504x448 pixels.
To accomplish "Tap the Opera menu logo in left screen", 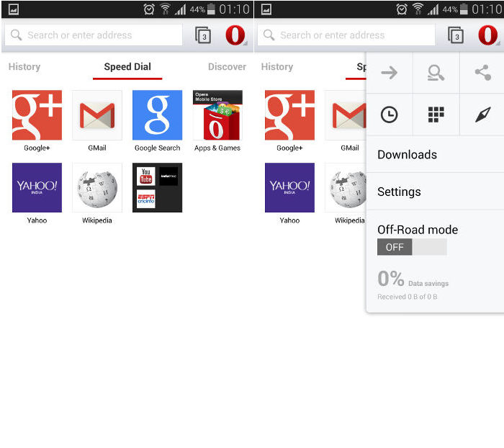I will click(235, 35).
